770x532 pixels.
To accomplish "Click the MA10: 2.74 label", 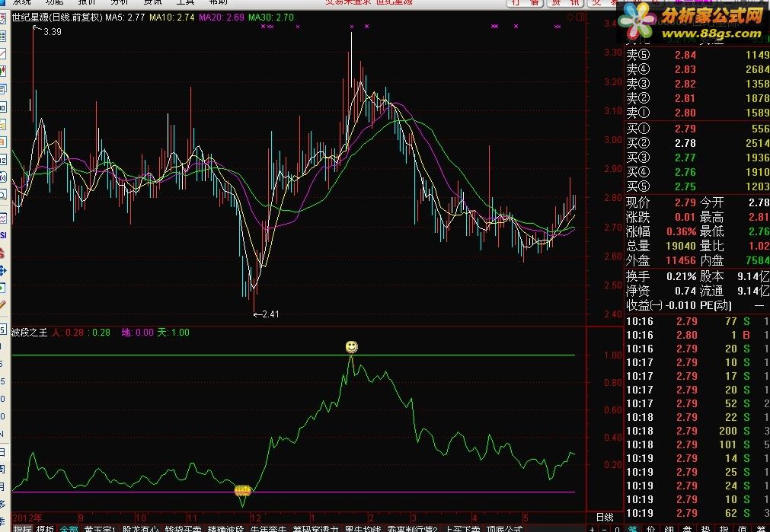I will click(172, 18).
